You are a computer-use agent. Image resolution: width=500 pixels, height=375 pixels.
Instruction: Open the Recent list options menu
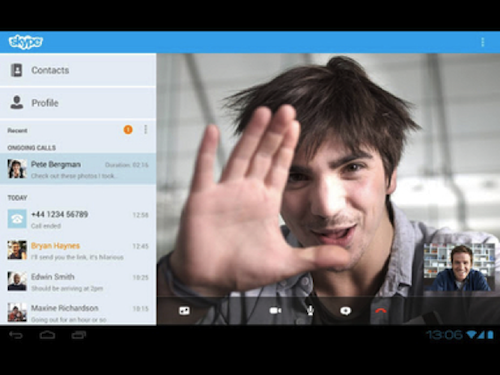[x=146, y=130]
